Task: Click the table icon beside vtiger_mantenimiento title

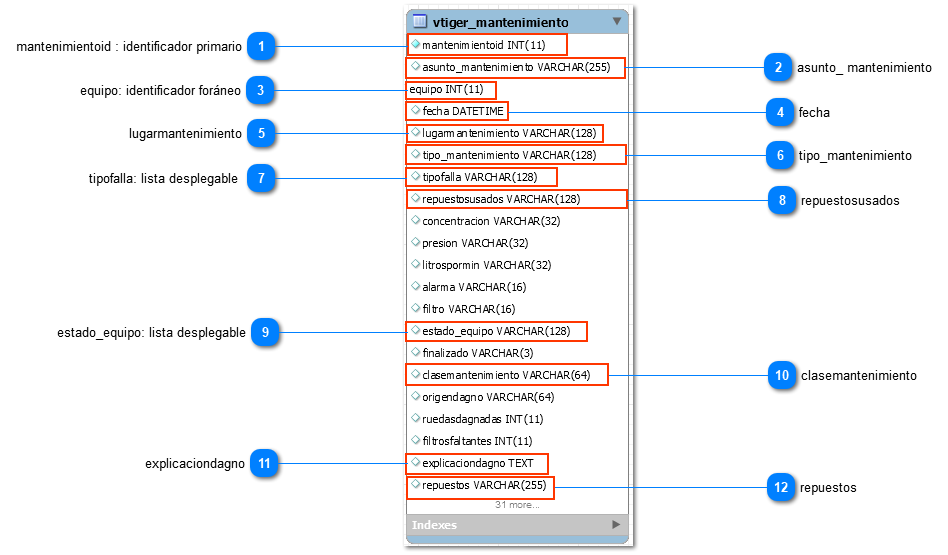Action: click(420, 22)
